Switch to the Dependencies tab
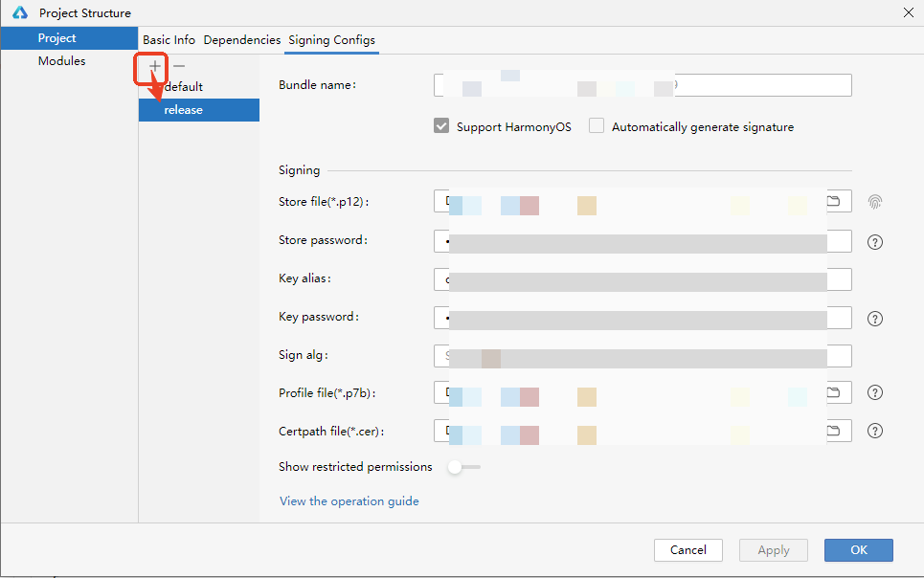924x578 pixels. 242,40
